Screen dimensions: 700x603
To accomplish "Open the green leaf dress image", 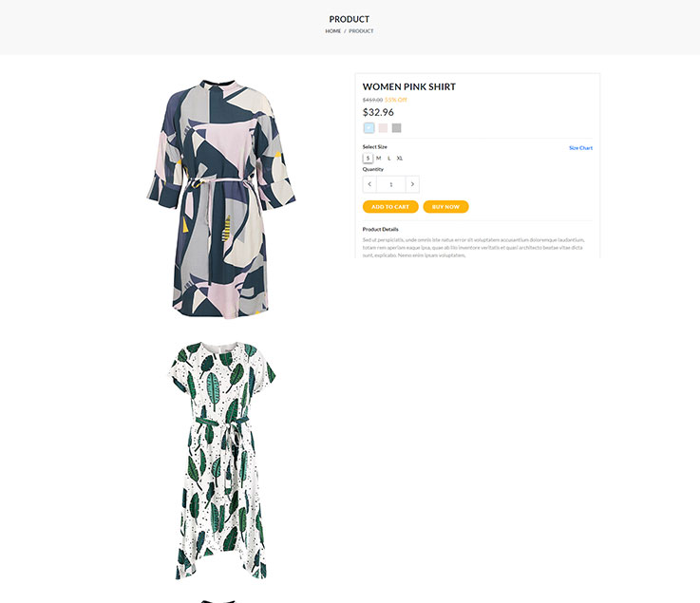I will (x=221, y=461).
